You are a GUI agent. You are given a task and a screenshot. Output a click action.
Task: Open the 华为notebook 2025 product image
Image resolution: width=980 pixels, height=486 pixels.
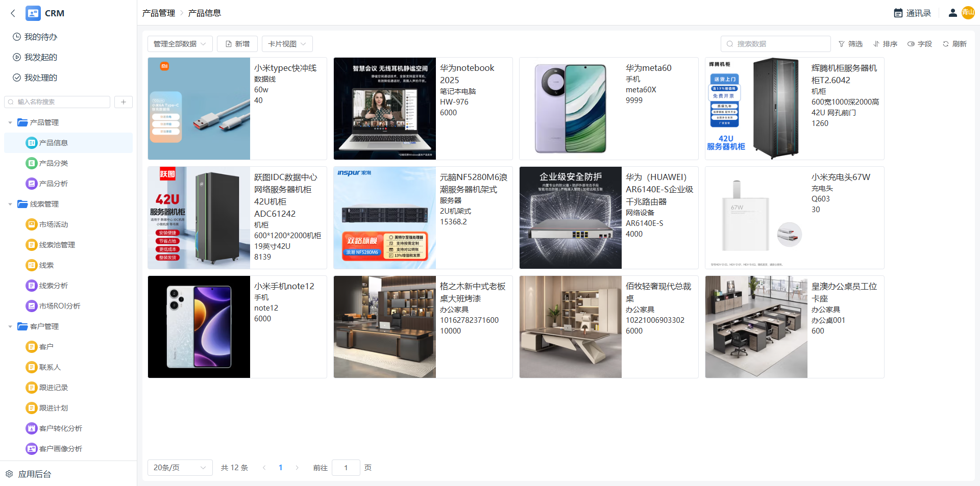(x=385, y=109)
